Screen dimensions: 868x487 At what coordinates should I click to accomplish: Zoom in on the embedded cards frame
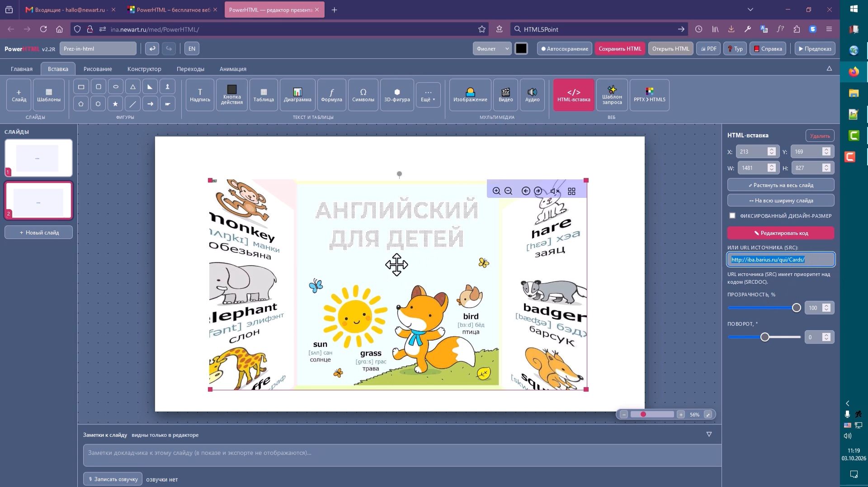click(496, 191)
